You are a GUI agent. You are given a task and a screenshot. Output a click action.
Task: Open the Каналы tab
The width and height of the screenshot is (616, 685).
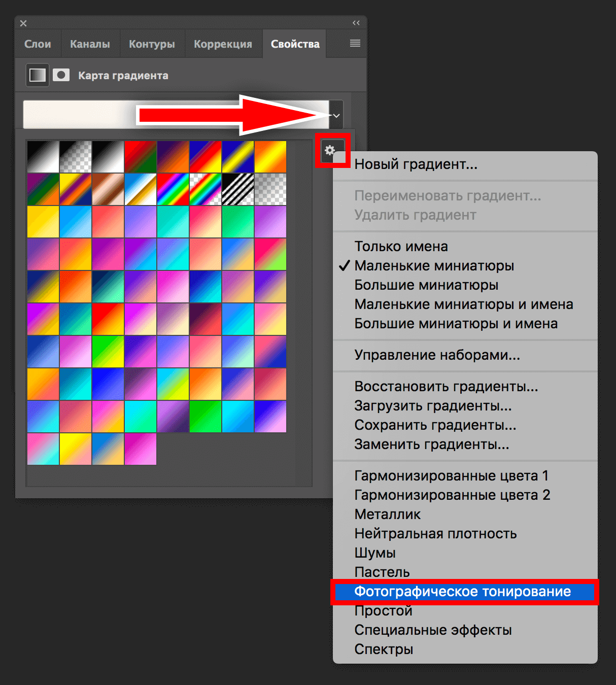[x=90, y=44]
